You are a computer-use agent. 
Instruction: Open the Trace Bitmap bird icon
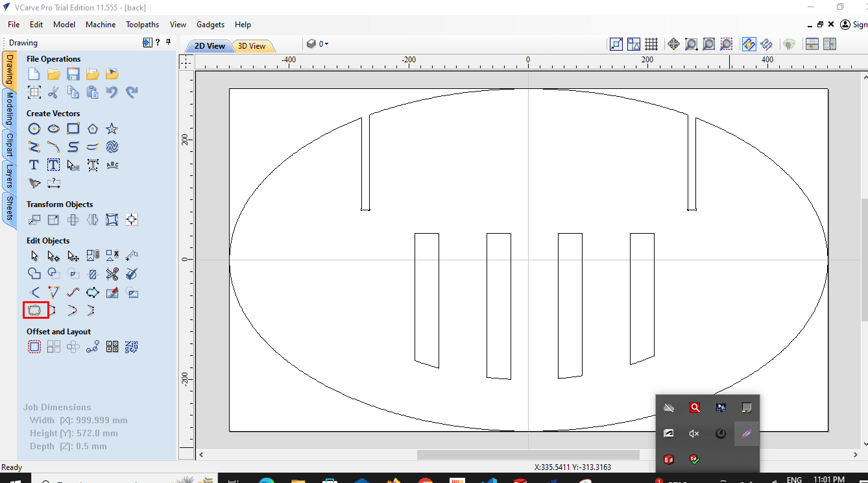click(x=34, y=183)
